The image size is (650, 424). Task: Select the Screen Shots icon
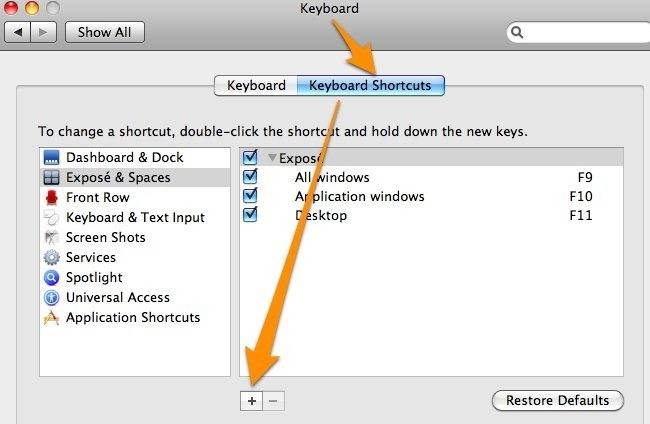51,237
